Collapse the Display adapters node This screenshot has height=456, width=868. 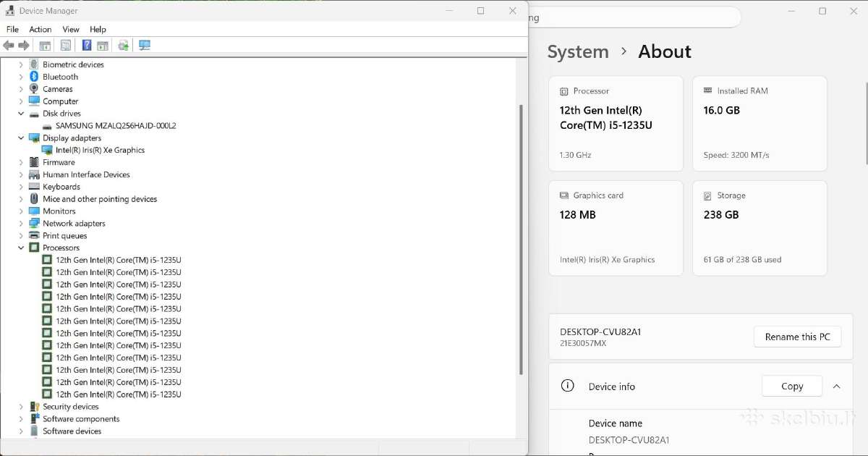click(x=21, y=138)
